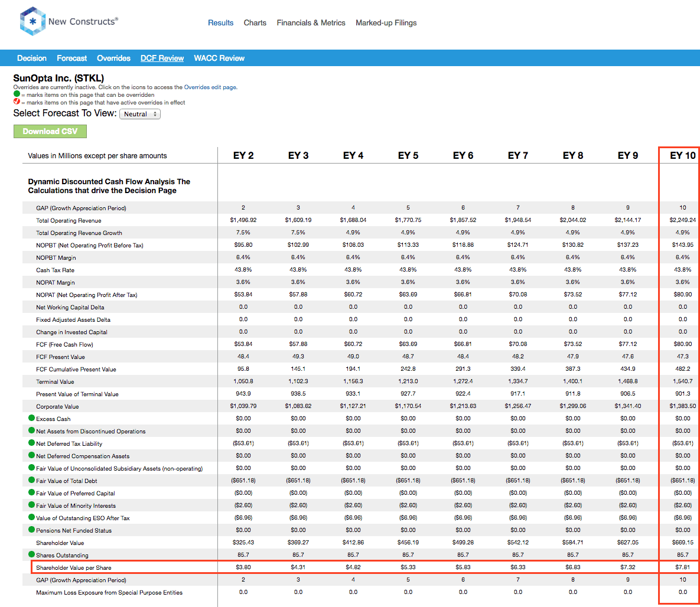Open the Charts top navigation item
Image resolution: width=700 pixels, height=607 pixels.
255,23
